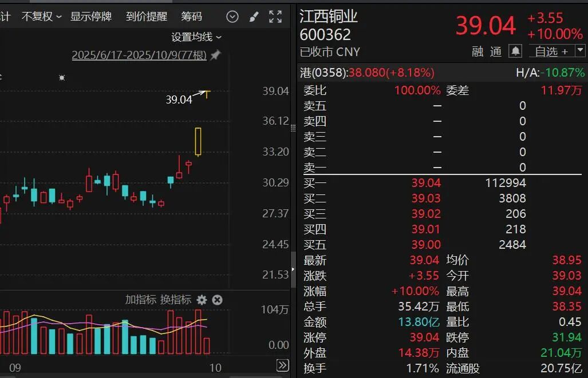This screenshot has width=588, height=378.
Task: Open indicator settings via gear icon
Action: pos(202,300)
